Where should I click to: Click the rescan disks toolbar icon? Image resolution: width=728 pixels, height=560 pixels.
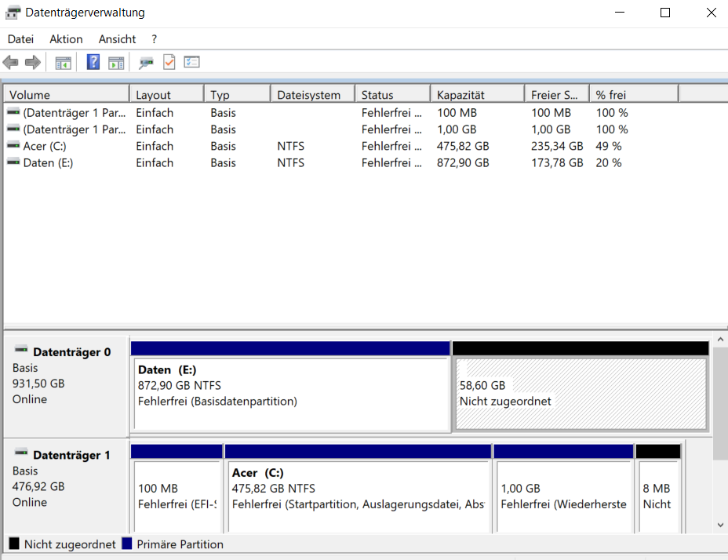(x=146, y=62)
